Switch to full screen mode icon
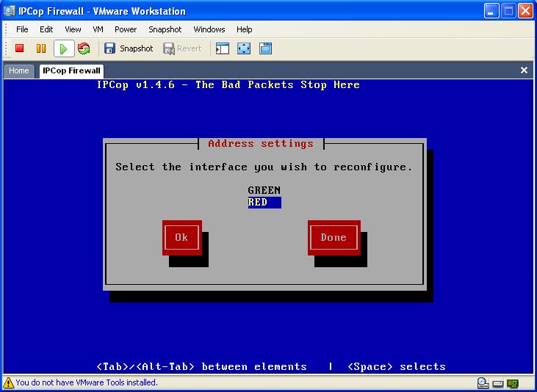Viewport: 537px width, 392px height. [244, 48]
